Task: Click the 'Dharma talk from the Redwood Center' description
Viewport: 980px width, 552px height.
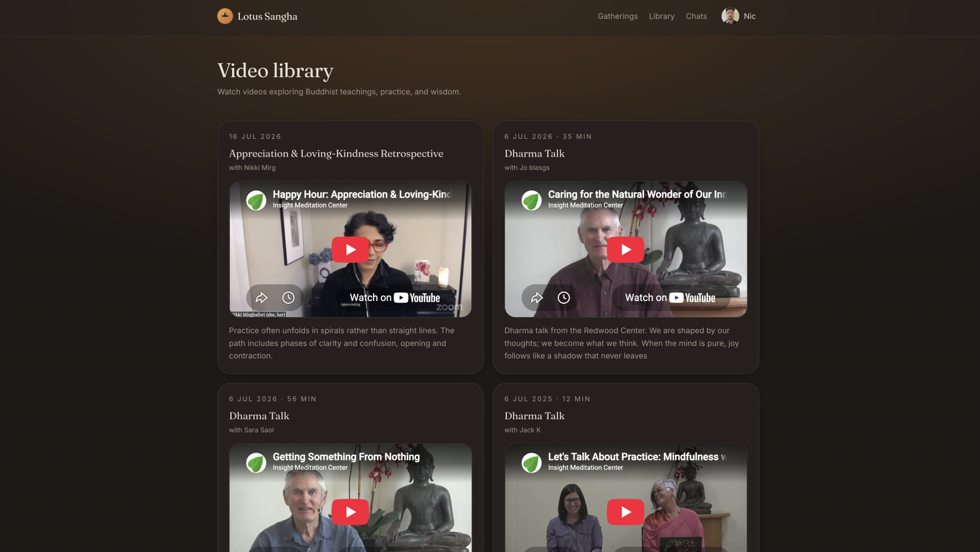Action: tap(622, 343)
